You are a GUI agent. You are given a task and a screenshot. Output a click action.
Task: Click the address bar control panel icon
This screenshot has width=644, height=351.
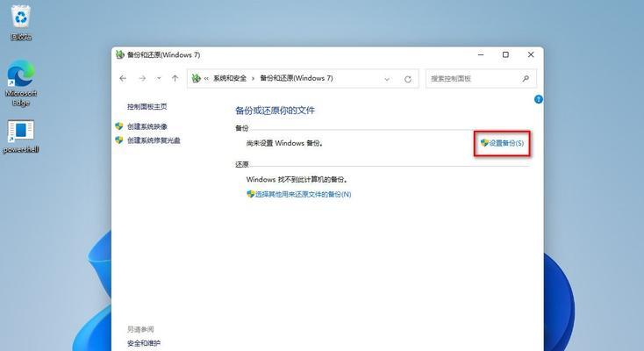pos(197,78)
